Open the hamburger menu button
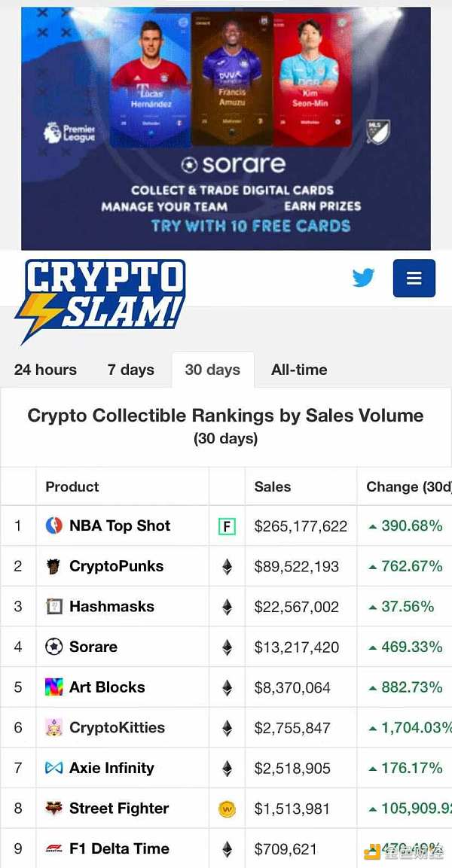Viewport: 452px width, 868px height. tap(414, 278)
